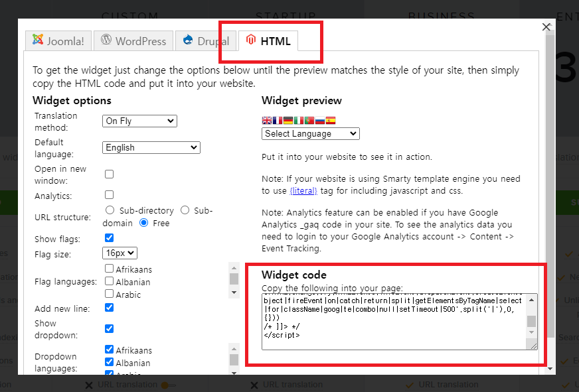Click the German flag icon
The height and width of the screenshot is (392, 579).
(288, 120)
